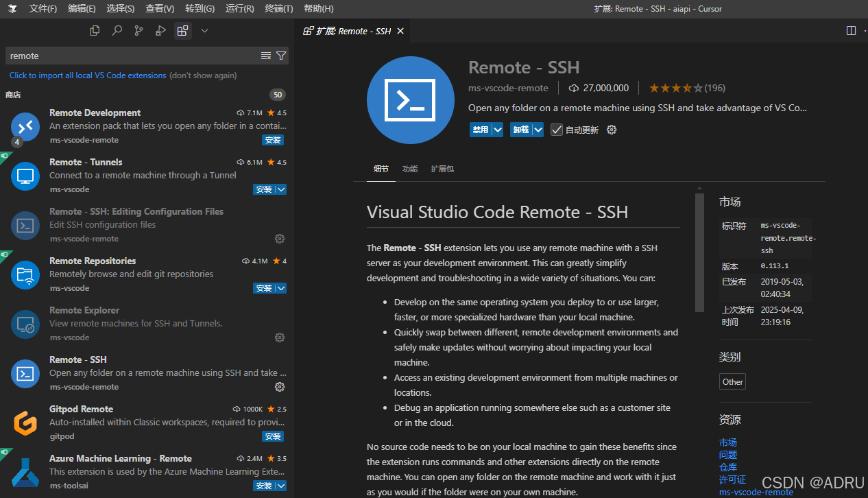Click the Remote Repositories extension icon
The image size is (868, 498).
pyautogui.click(x=25, y=275)
